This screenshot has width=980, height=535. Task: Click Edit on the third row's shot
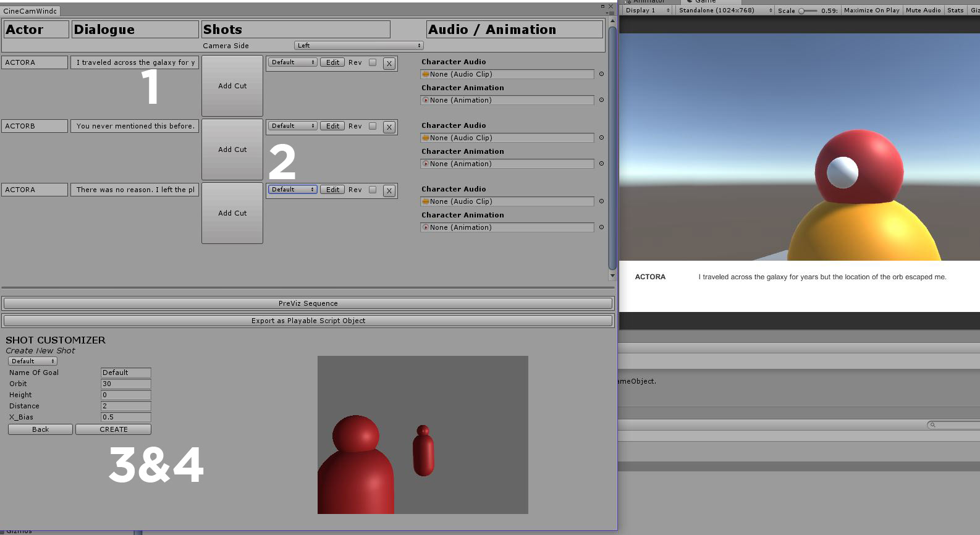tap(332, 190)
